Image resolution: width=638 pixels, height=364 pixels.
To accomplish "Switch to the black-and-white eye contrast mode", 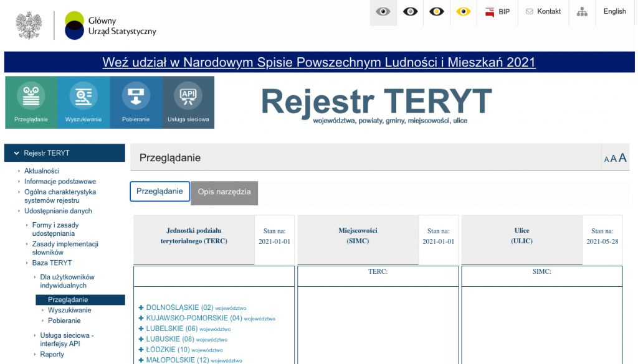I will (x=410, y=12).
